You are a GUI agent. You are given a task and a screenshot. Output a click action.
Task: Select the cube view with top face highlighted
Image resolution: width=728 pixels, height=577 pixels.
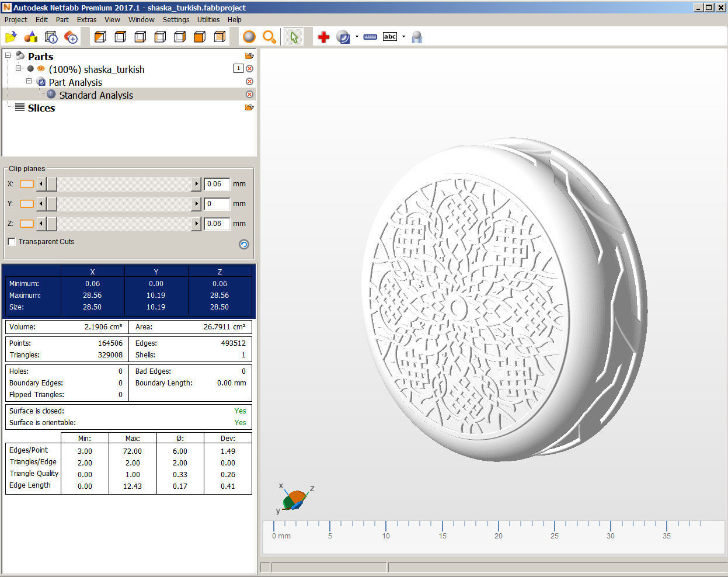pos(120,37)
